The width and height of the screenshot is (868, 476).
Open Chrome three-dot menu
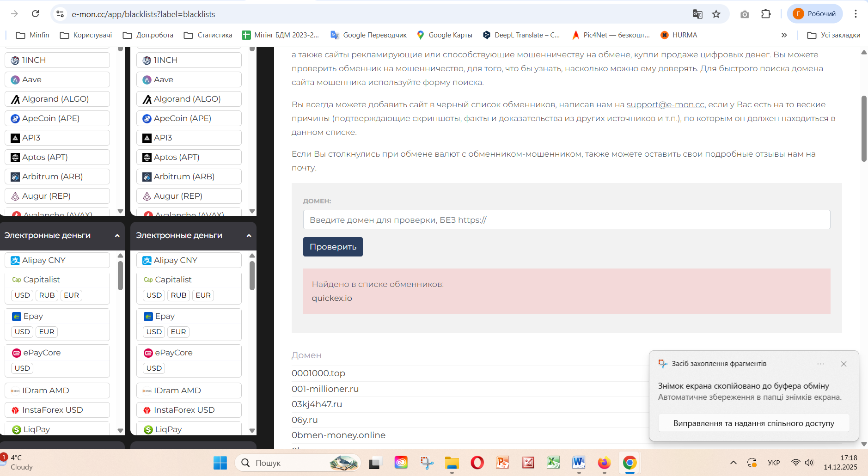point(856,14)
